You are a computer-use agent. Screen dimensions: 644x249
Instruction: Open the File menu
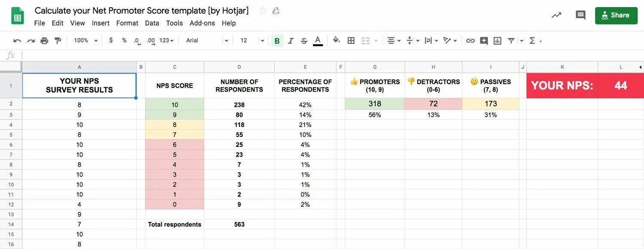click(x=39, y=23)
